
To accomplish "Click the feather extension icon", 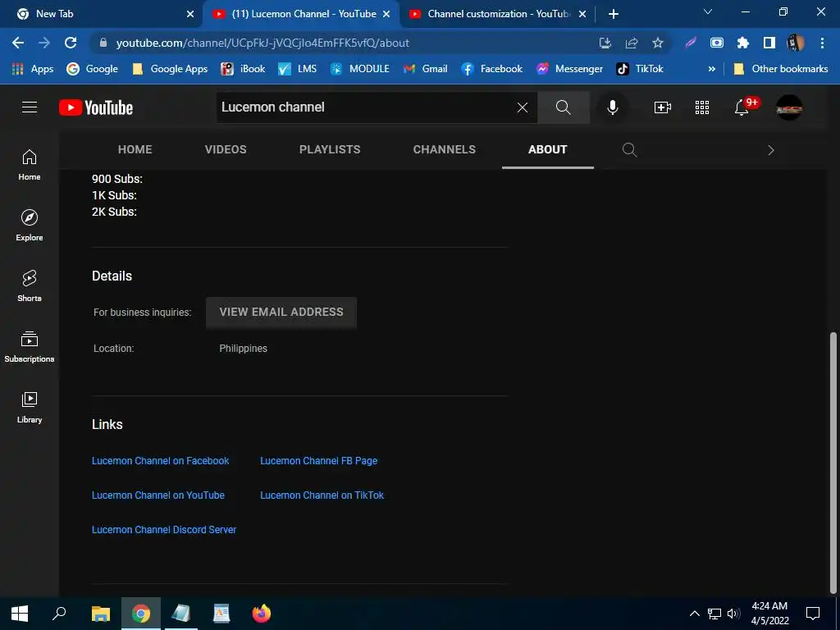I will pos(691,43).
